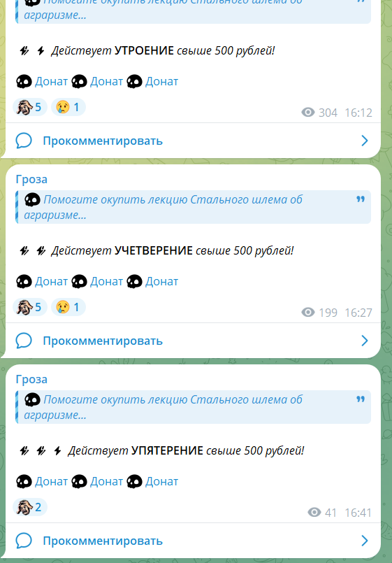Toggle the facepalm reaction with 2 on the last post
Image resolution: width=392 pixels, height=563 pixels.
click(x=30, y=507)
